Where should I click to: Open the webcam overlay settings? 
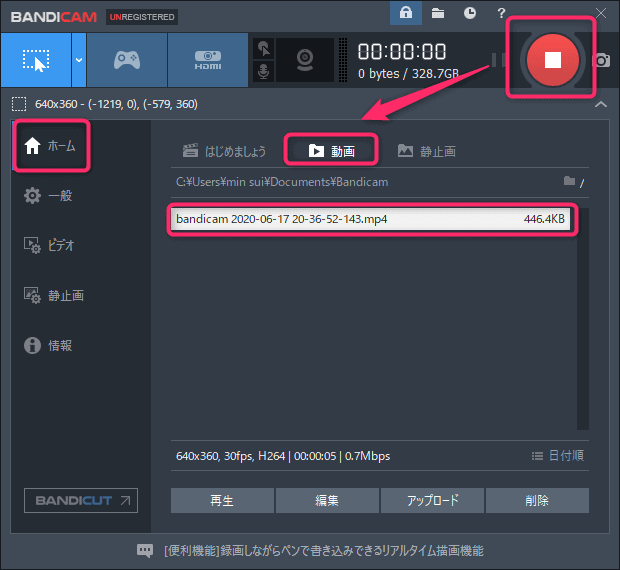(x=304, y=60)
